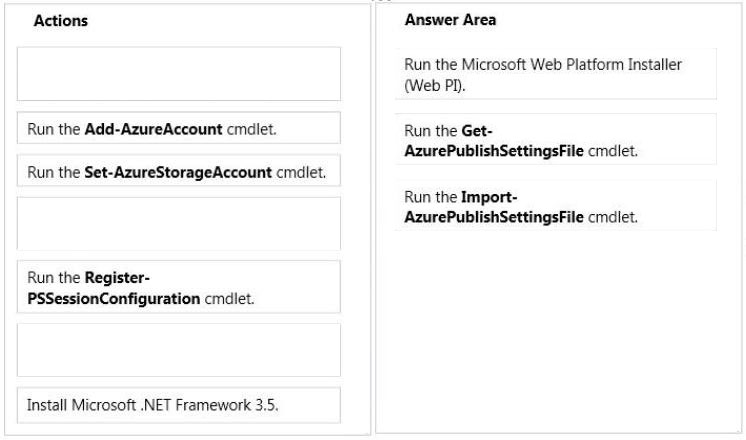This screenshot has width=746, height=440.
Task: Select the Add-AzureAccount cmdlet action
Action: coord(179,128)
